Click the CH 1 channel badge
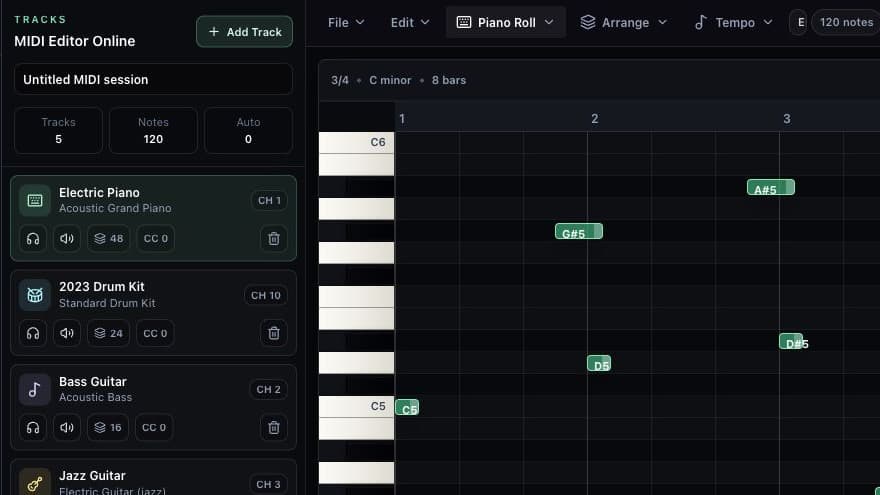 [x=269, y=200]
